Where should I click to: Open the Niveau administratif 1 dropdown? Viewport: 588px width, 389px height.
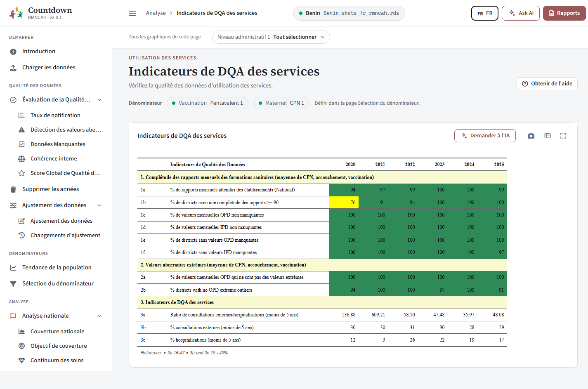coord(271,37)
